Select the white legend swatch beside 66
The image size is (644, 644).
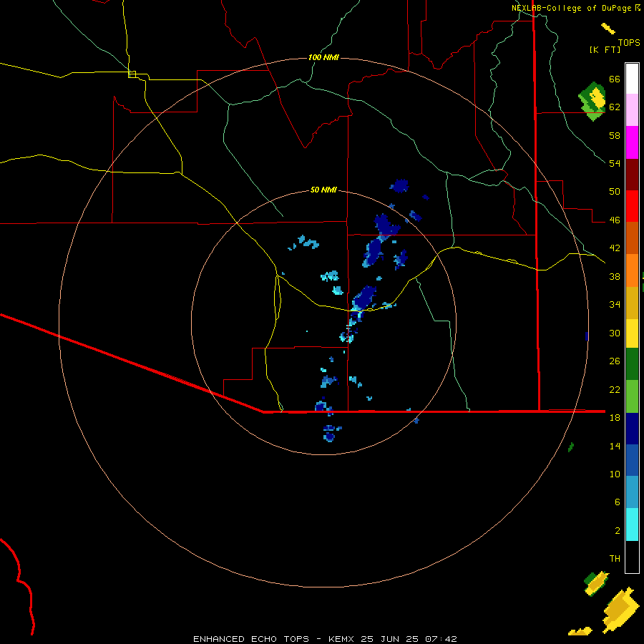(x=632, y=79)
